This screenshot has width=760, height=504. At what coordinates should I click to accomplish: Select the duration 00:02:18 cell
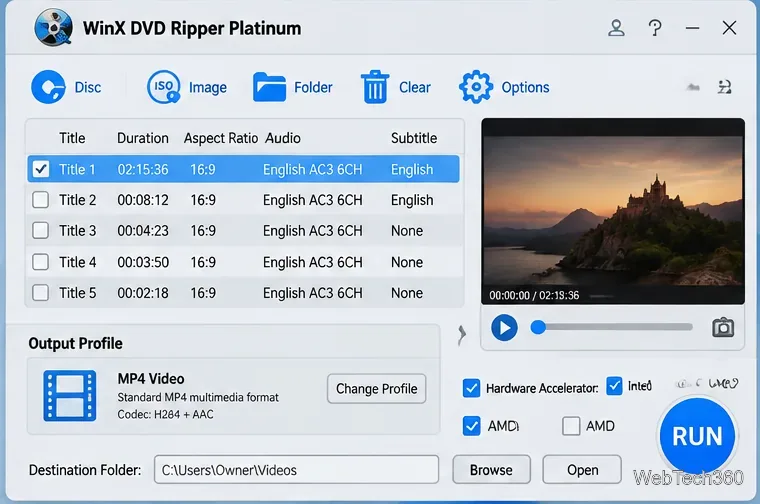pos(143,293)
